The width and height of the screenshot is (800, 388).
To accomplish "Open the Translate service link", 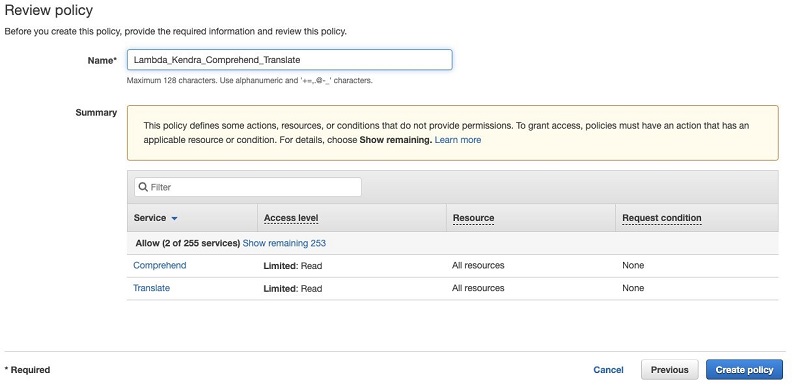I will 152,288.
